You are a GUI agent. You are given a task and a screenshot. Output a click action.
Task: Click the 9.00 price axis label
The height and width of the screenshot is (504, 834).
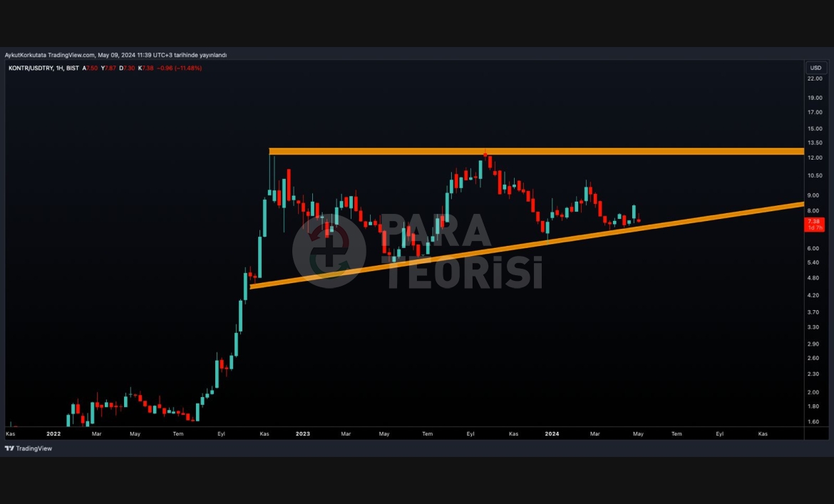[813, 195]
